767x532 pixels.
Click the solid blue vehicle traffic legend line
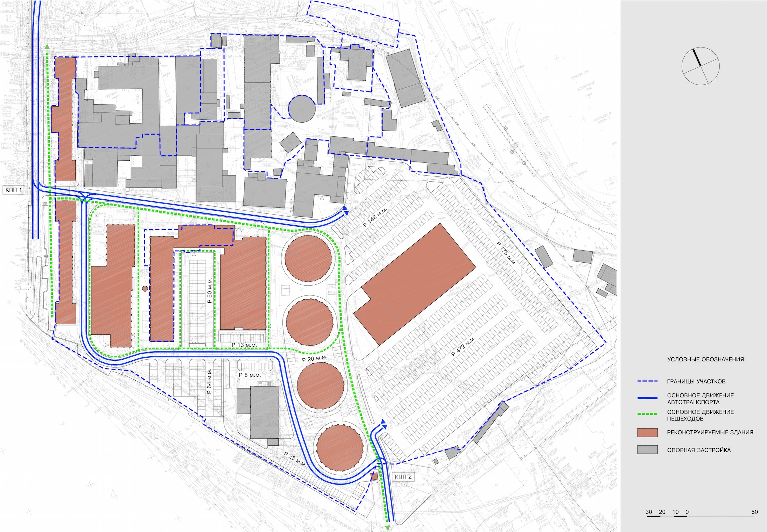pyautogui.click(x=647, y=398)
